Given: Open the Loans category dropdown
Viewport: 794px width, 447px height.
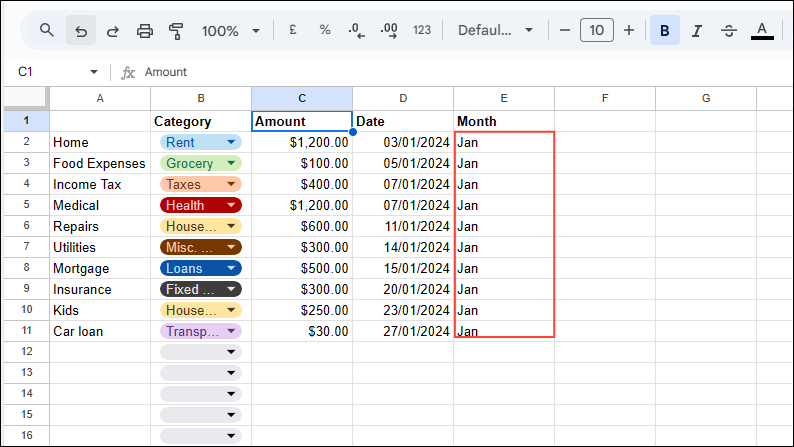Looking at the screenshot, I should (231, 268).
